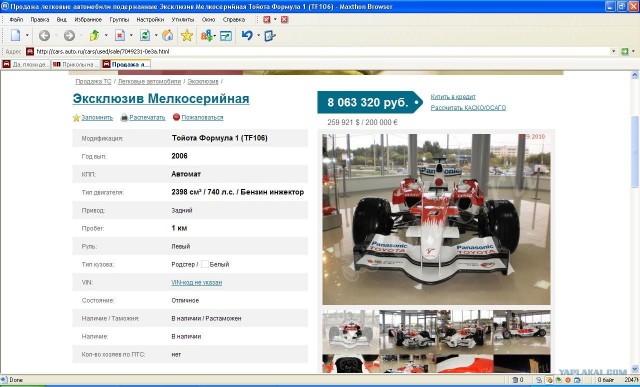Click the 8 063 320 руб. price badge
The width and height of the screenshot is (640, 387).
(x=370, y=102)
